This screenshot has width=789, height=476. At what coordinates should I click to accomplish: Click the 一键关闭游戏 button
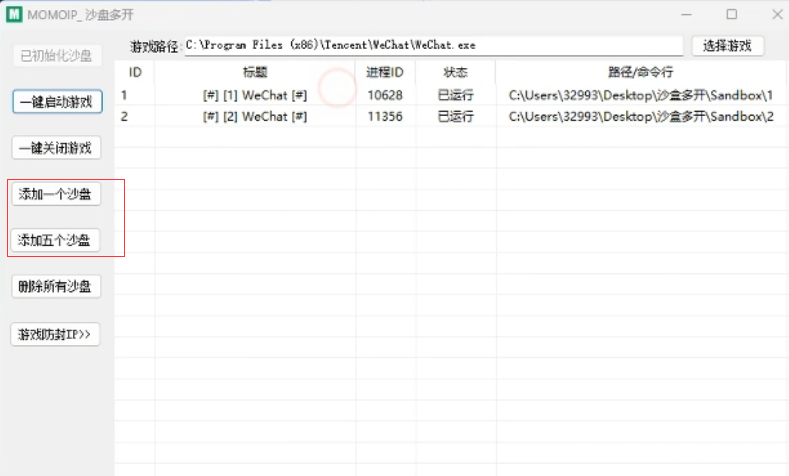56,148
